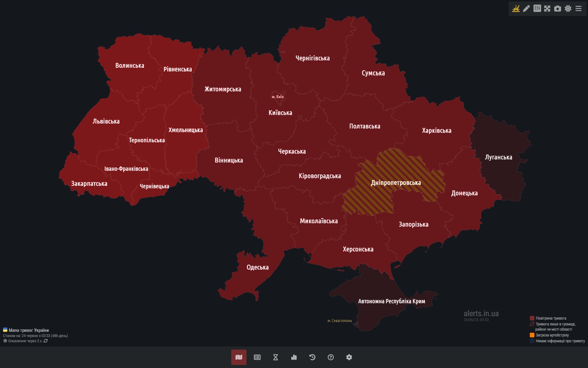Toggle the explosion alerts icon
This screenshot has width=588, height=368.
516,9
